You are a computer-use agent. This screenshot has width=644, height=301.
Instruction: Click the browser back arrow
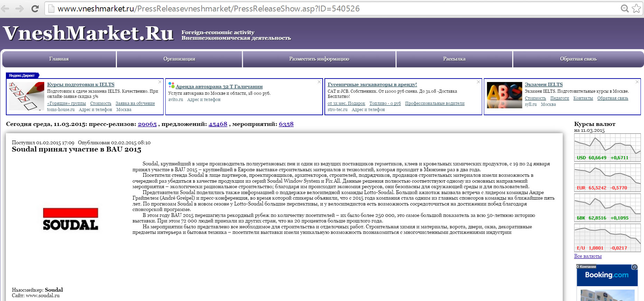(5, 9)
